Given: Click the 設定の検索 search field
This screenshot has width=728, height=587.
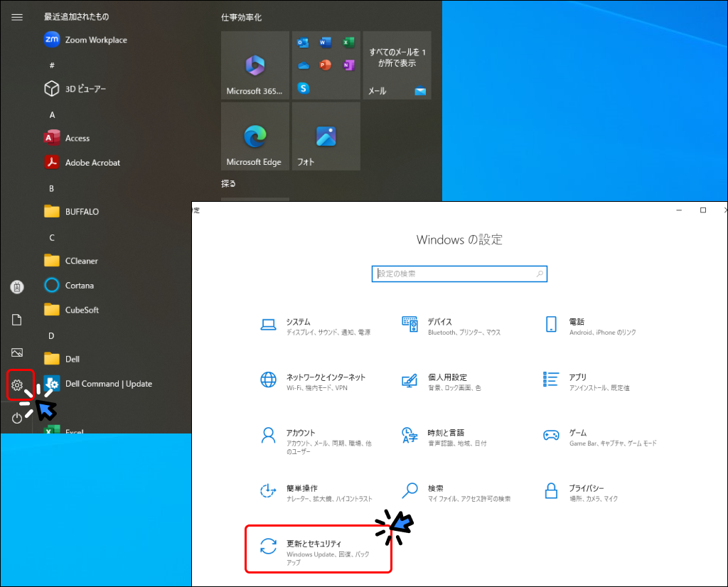Looking at the screenshot, I should 459,274.
